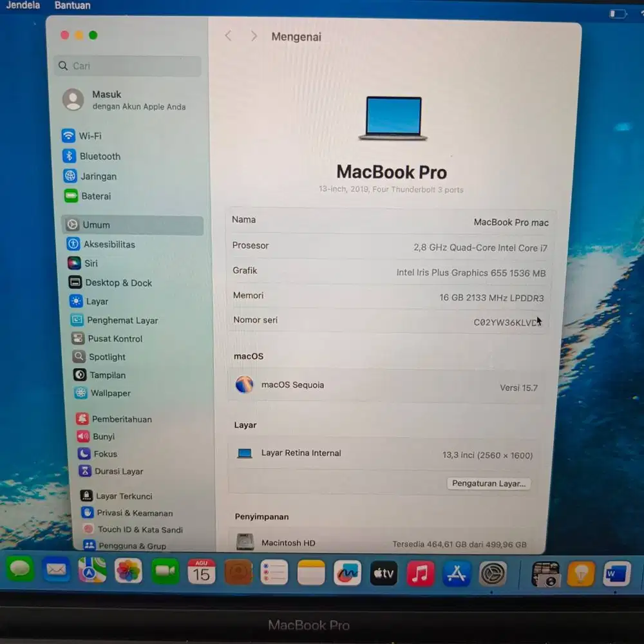Launch Apple TV from the Dock

coord(384,573)
